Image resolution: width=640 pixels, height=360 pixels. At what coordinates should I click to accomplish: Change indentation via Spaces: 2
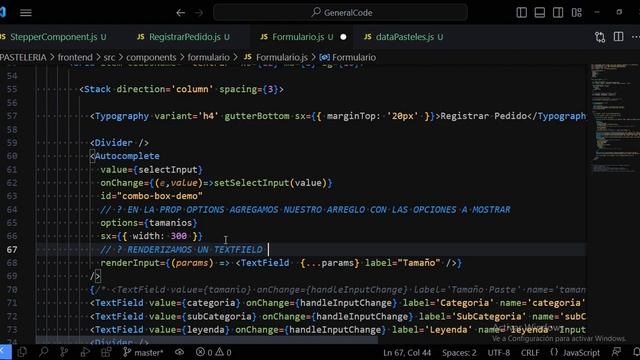tap(459, 353)
